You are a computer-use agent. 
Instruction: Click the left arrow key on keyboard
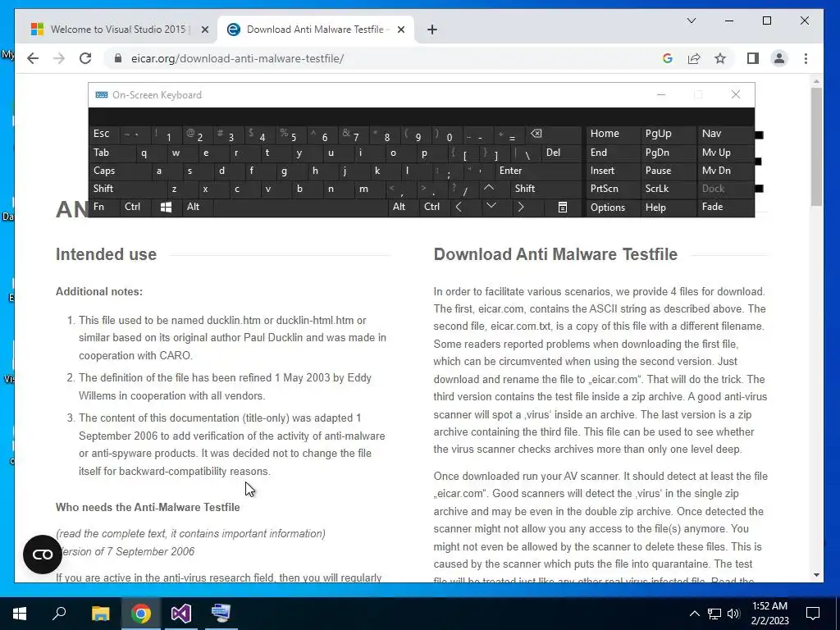tap(459, 207)
